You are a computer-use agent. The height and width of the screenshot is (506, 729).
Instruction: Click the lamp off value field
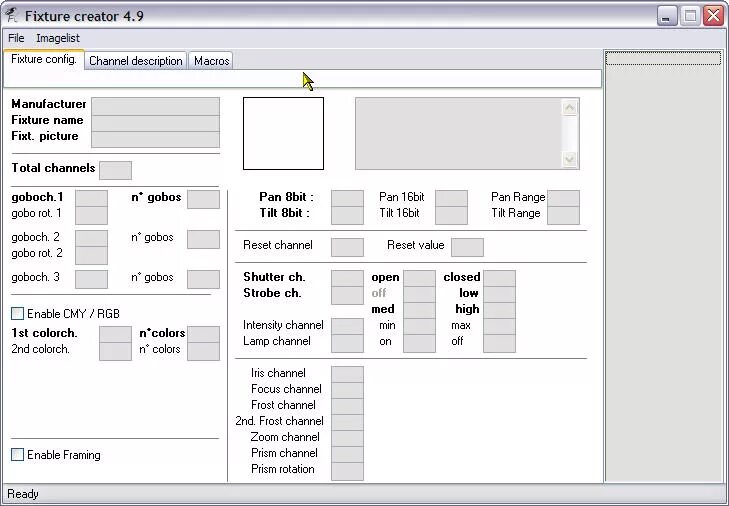[499, 344]
